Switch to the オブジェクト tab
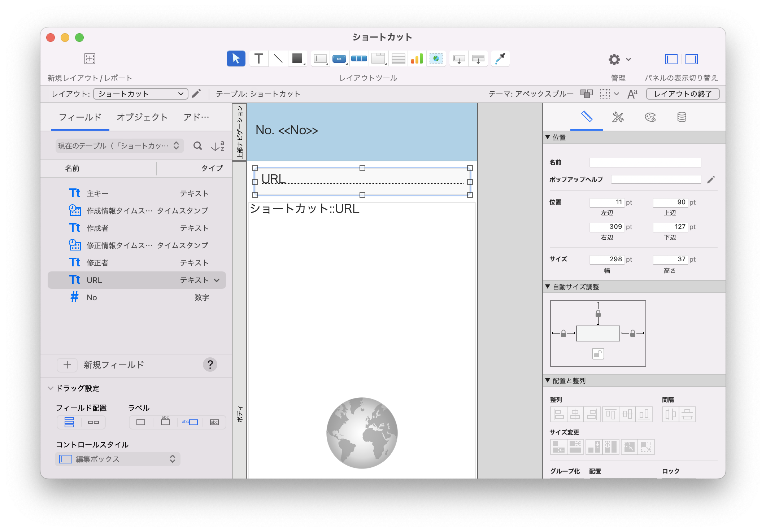766x532 pixels. click(142, 117)
